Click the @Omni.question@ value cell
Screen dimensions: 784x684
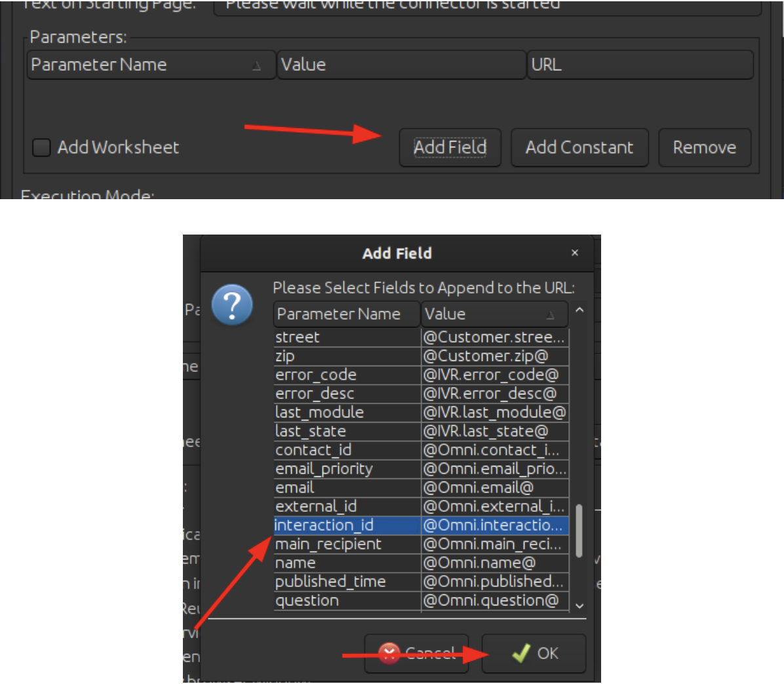pos(495,601)
